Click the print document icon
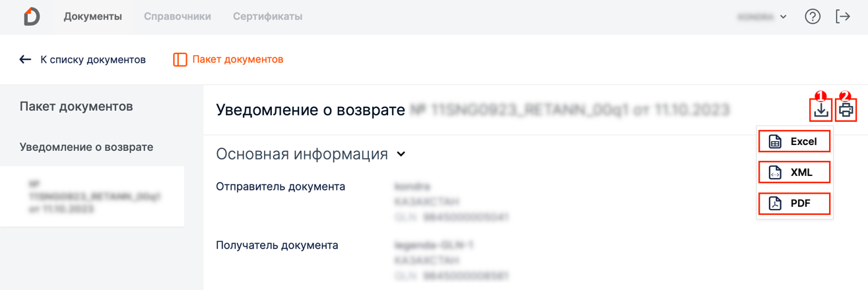Screen dimensions: 868x290 coord(846,110)
